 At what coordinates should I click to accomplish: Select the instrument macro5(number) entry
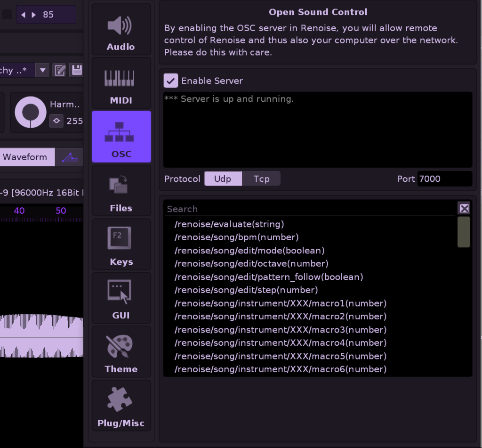click(x=281, y=356)
